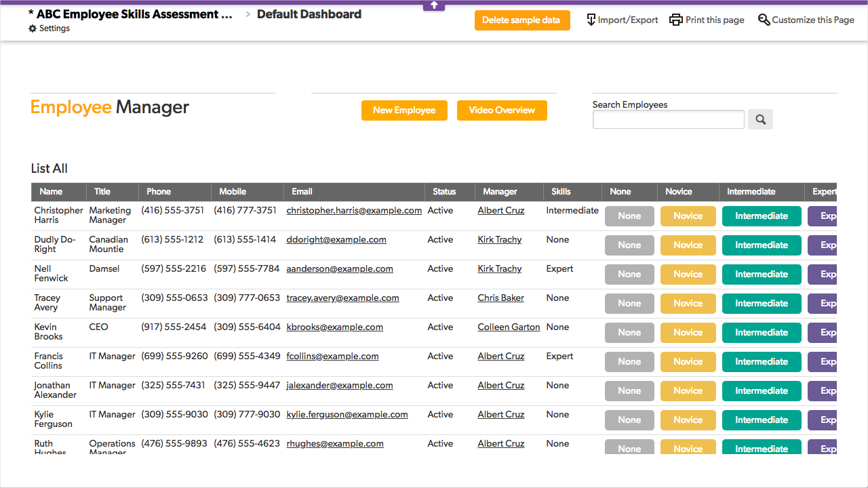Viewport: 868px width, 488px height.
Task: Set Kylie Ferguson skill to None
Action: click(629, 420)
